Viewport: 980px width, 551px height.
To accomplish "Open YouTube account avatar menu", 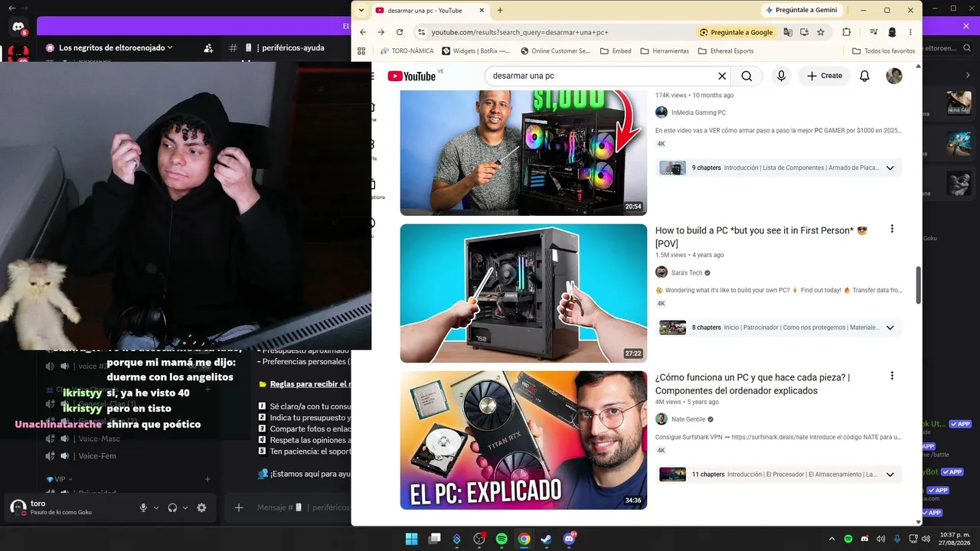I will click(x=894, y=76).
